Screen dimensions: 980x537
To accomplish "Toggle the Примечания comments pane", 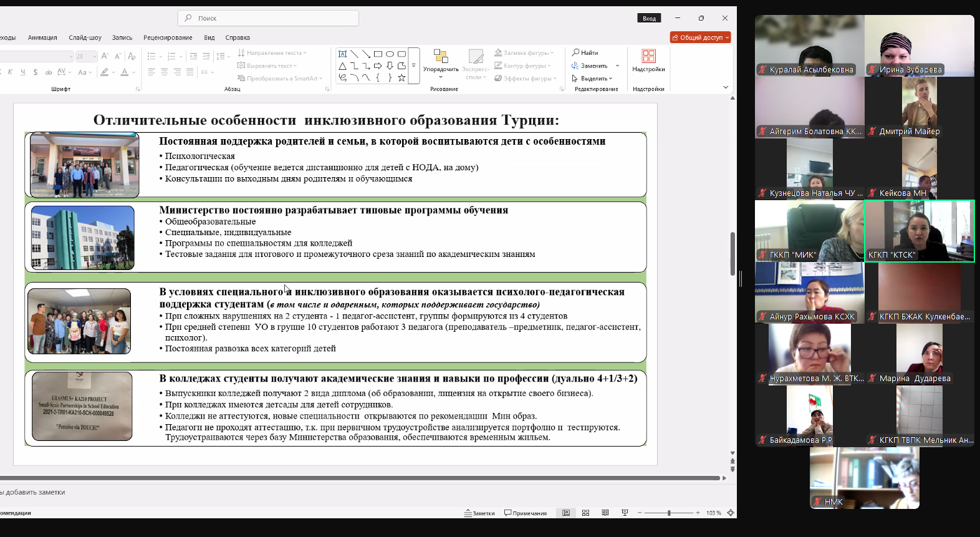I will [526, 513].
